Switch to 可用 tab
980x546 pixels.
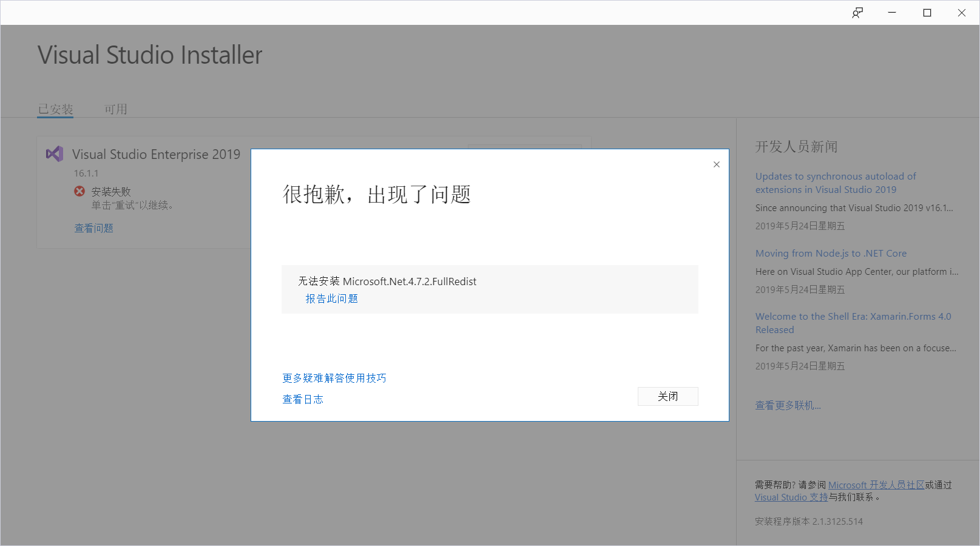116,109
